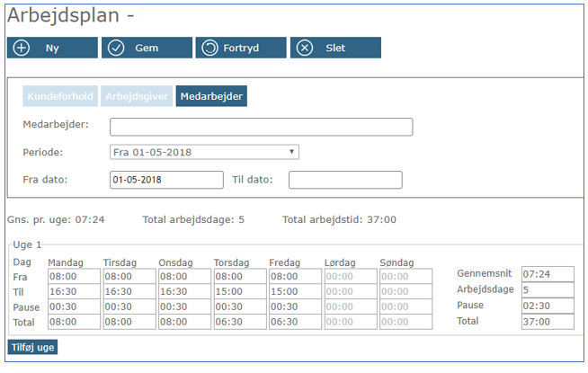Edit Søndag Pause field
Viewport: 588px width, 373px height.
[406, 306]
